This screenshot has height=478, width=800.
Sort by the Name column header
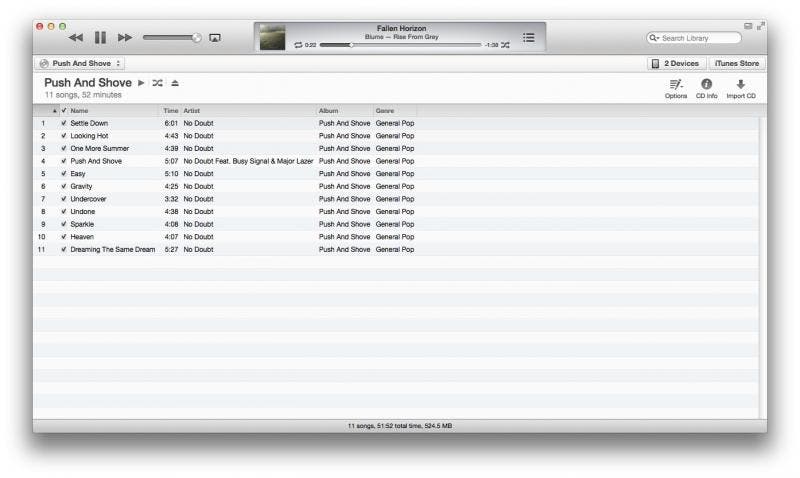[113, 111]
